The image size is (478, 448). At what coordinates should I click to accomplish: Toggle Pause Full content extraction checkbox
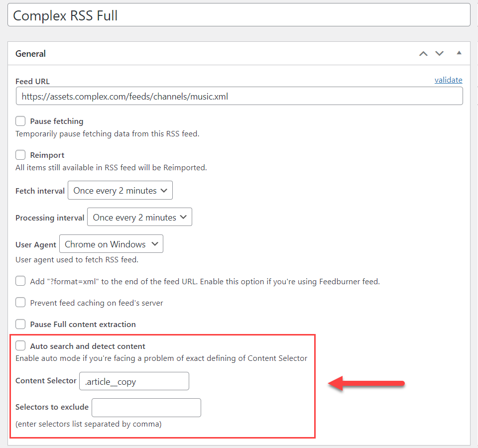coord(20,324)
